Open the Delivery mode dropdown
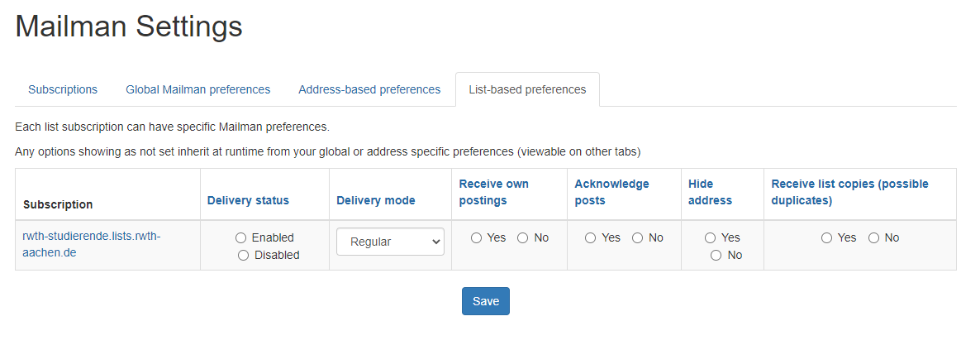Image resolution: width=980 pixels, height=345 pixels. pyautogui.click(x=390, y=242)
